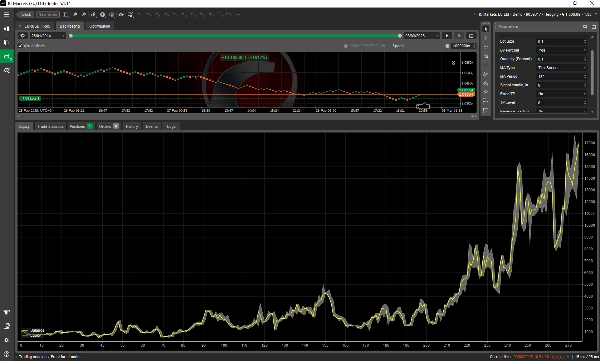Select the cursor pointer tool in chart toolbar

point(486,29)
